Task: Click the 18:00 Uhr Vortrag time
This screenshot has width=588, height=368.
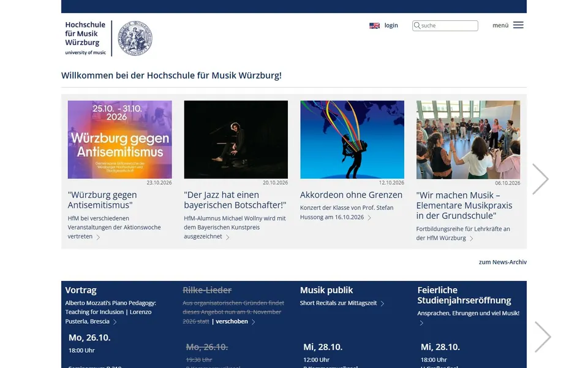Action: 81,350
